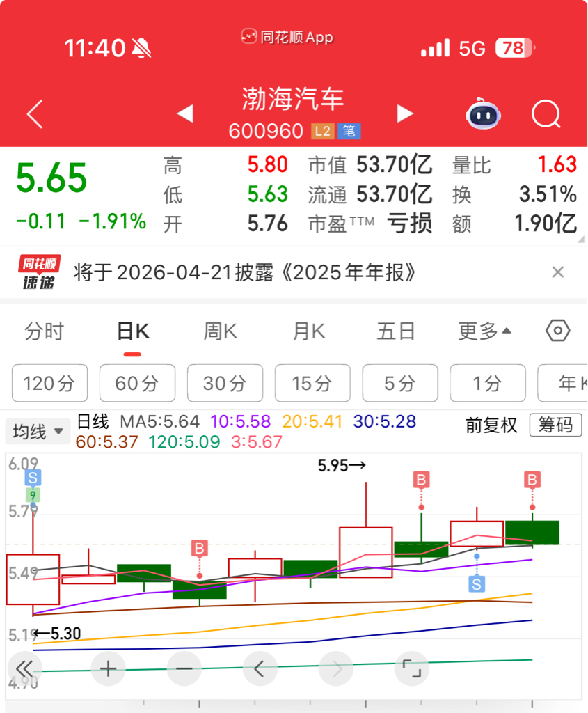Tap the 笔 note badge
Image resolution: width=588 pixels, height=713 pixels.
click(x=349, y=132)
